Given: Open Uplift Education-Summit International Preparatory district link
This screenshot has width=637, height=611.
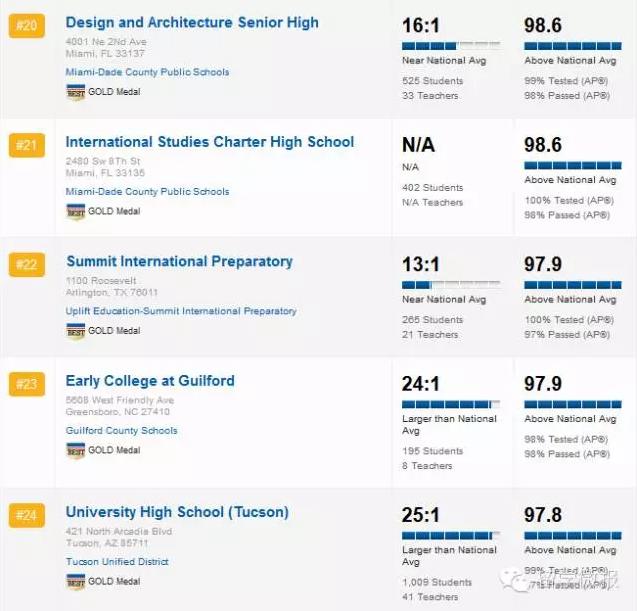Looking at the screenshot, I should [181, 311].
